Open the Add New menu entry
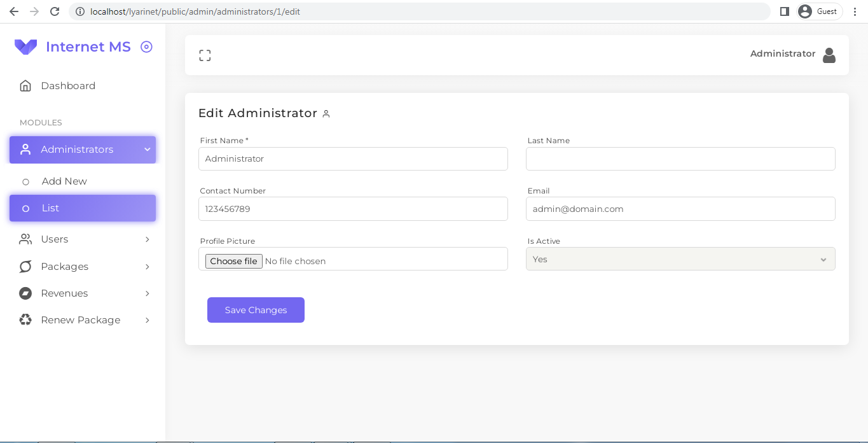The width and height of the screenshot is (868, 443). [64, 181]
